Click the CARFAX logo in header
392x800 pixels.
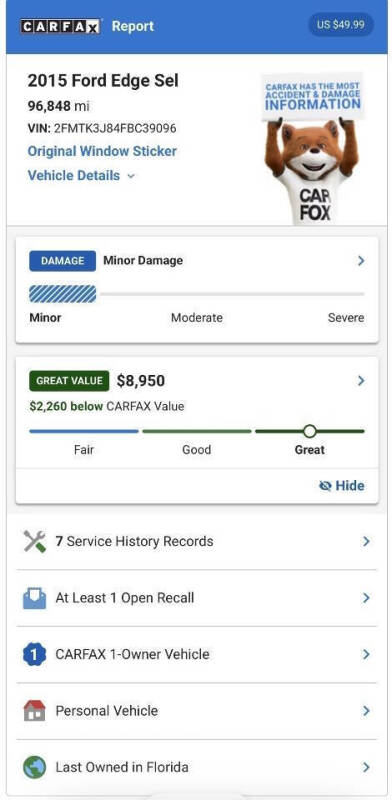(x=60, y=26)
